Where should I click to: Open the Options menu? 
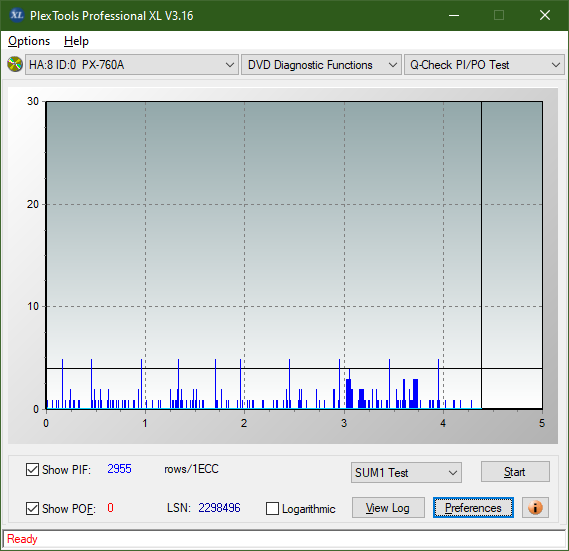tap(29, 41)
